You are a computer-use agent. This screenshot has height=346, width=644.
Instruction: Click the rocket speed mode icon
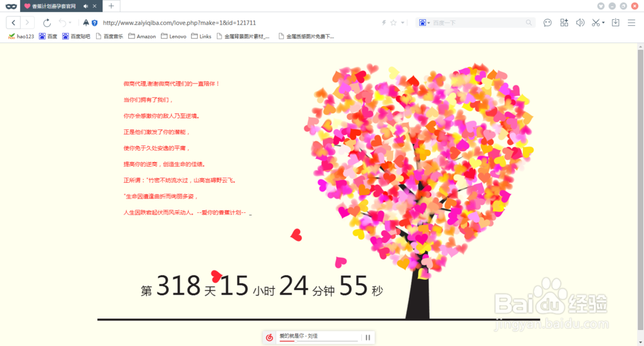click(x=86, y=23)
